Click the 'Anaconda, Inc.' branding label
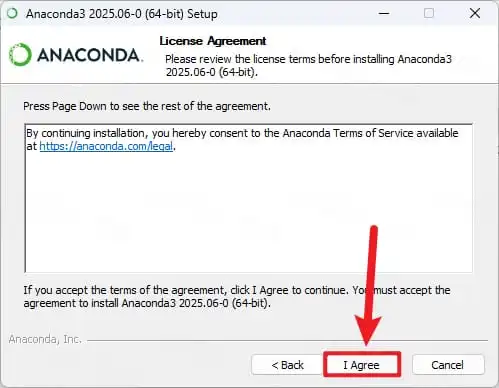The width and height of the screenshot is (499, 388). coord(45,339)
